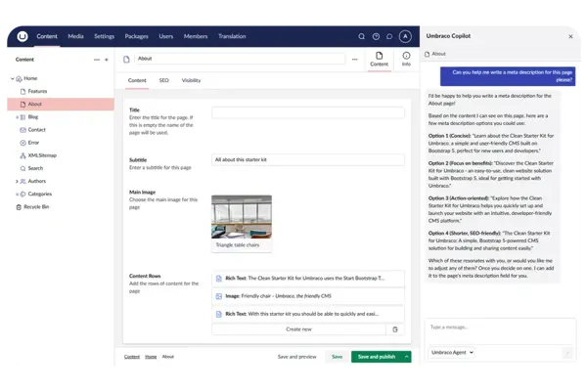Open Rich Text row starting With this starter kit
Viewport: 587px width, 392px height.
[308, 314]
